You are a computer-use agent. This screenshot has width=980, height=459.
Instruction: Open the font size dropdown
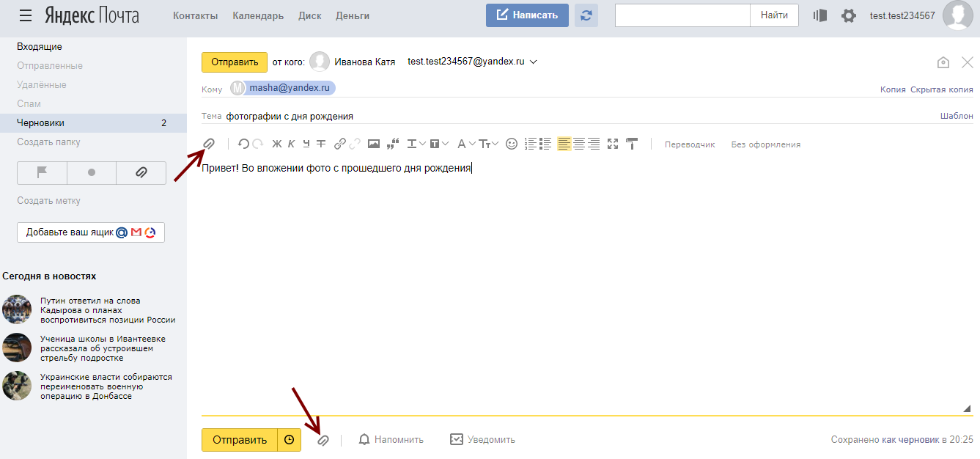(x=489, y=144)
